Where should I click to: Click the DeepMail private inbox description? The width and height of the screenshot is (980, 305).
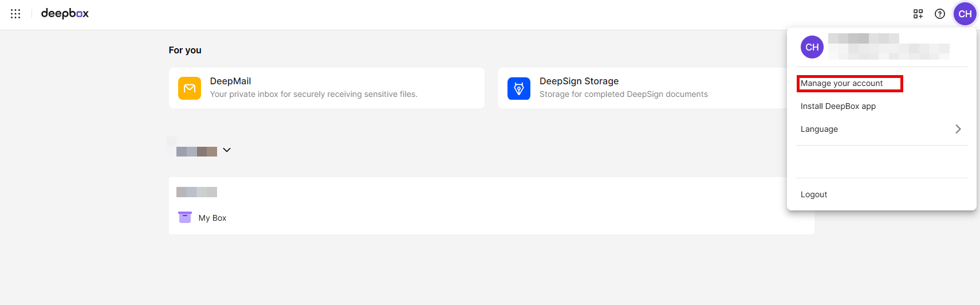313,95
